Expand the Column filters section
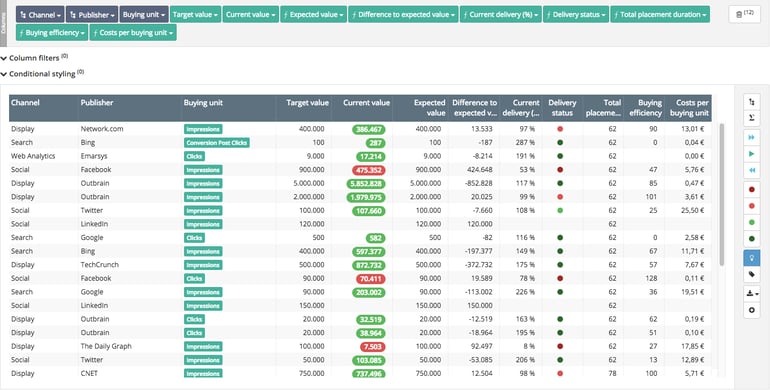This screenshot has width=770, height=390. pos(34,58)
